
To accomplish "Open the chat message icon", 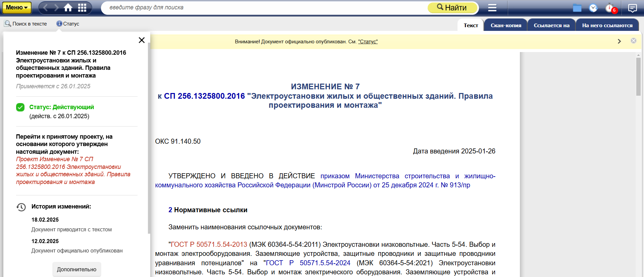I will point(632,8).
